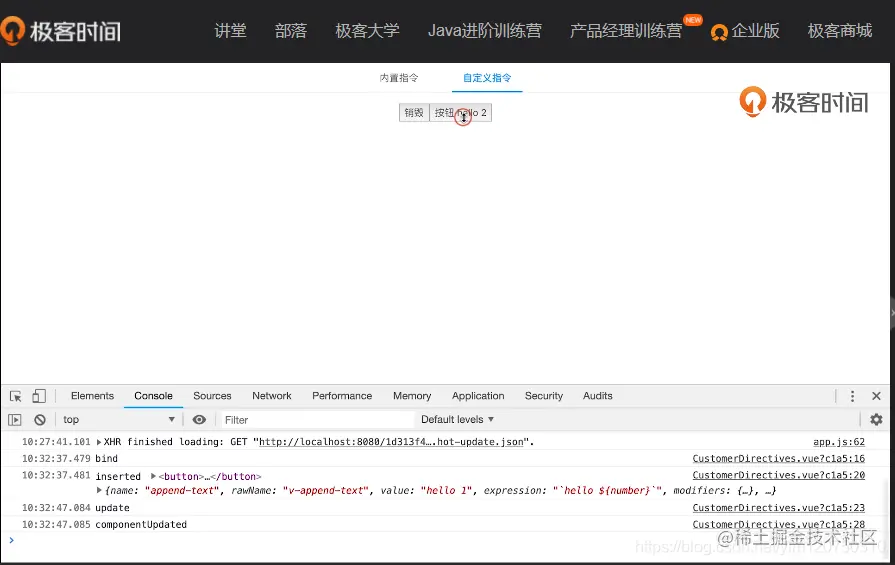Open the top context dropdown
This screenshot has width=895, height=565.
(x=119, y=420)
